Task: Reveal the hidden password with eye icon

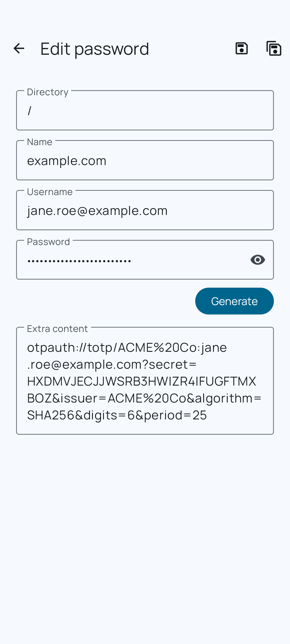Action: click(x=258, y=260)
